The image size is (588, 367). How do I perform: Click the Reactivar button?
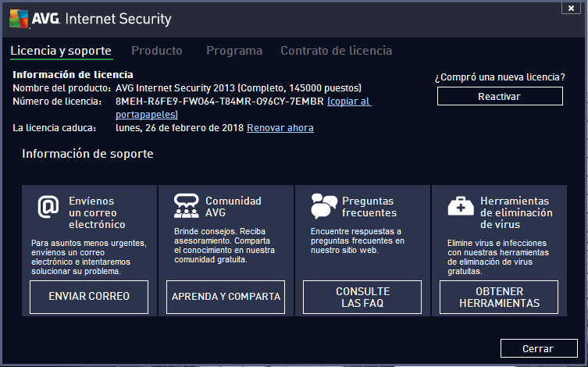(x=500, y=96)
